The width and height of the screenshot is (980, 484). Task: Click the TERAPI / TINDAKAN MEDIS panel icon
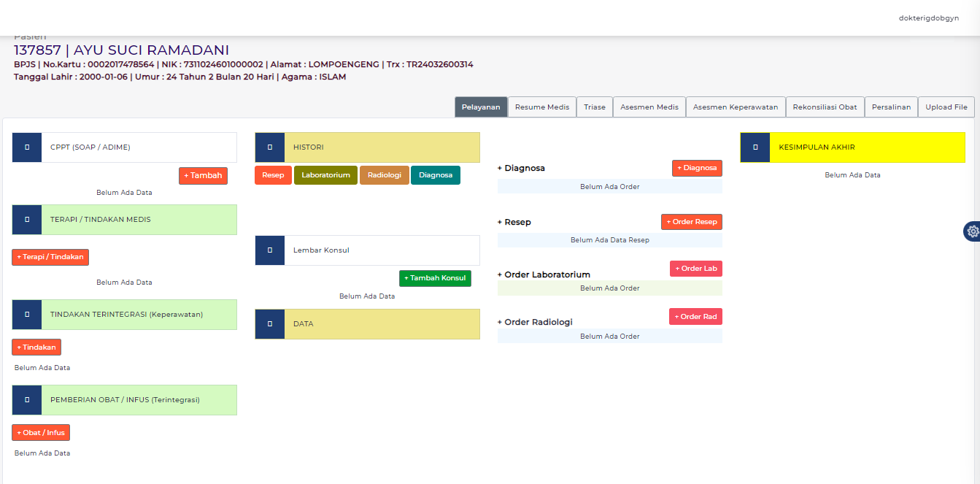coord(26,220)
